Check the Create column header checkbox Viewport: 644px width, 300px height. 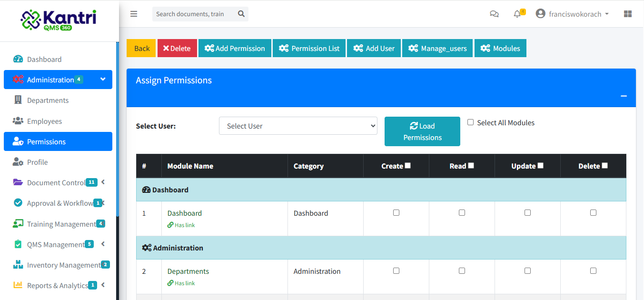[408, 165]
